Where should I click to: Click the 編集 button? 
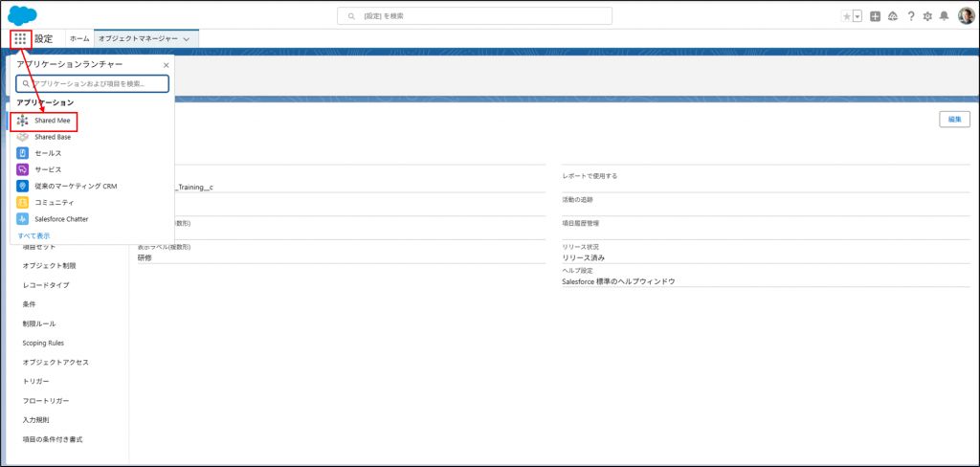pos(954,119)
